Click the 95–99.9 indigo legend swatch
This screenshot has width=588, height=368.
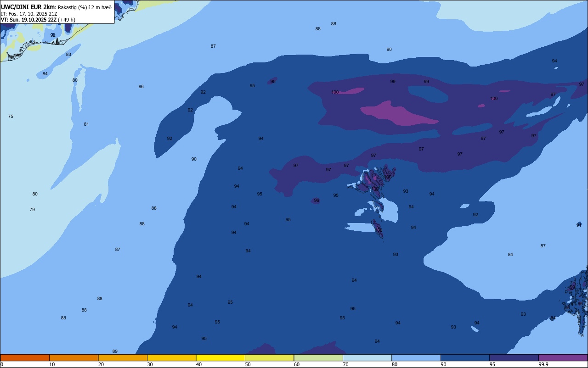pyautogui.click(x=514, y=357)
